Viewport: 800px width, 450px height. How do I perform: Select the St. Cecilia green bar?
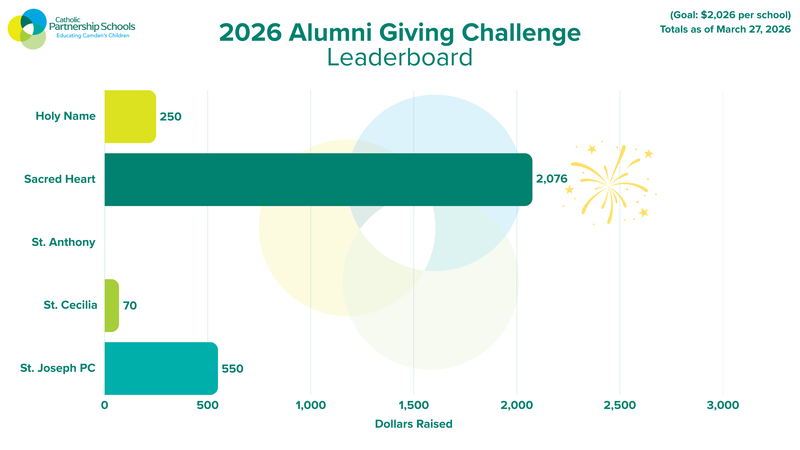pos(111,305)
